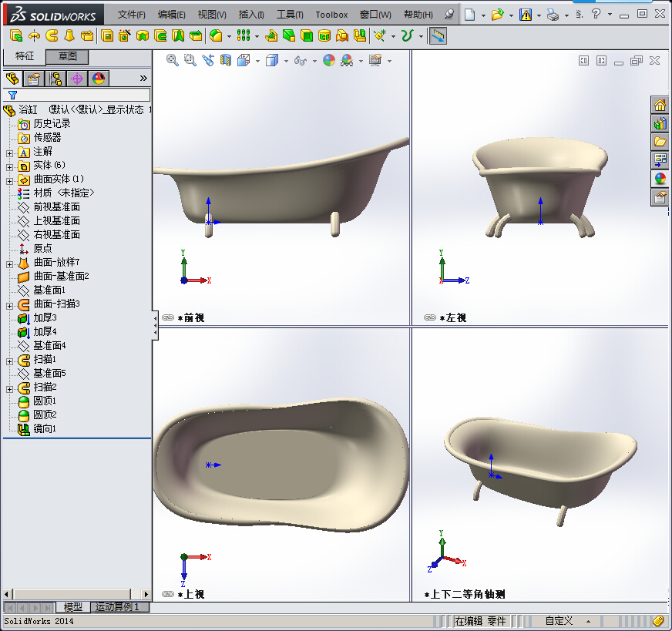Open the 文件(F) menu
Image resolution: width=672 pixels, height=631 pixels.
point(132,15)
